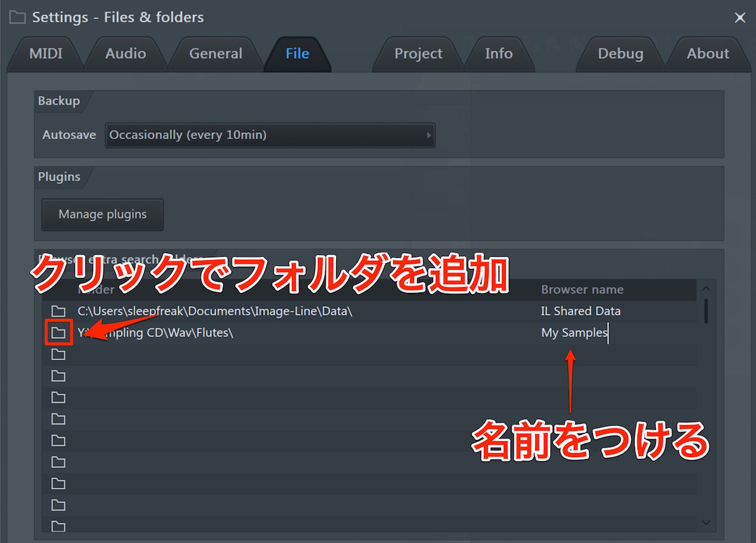Click the empty folder icon in fifth row

(58, 397)
